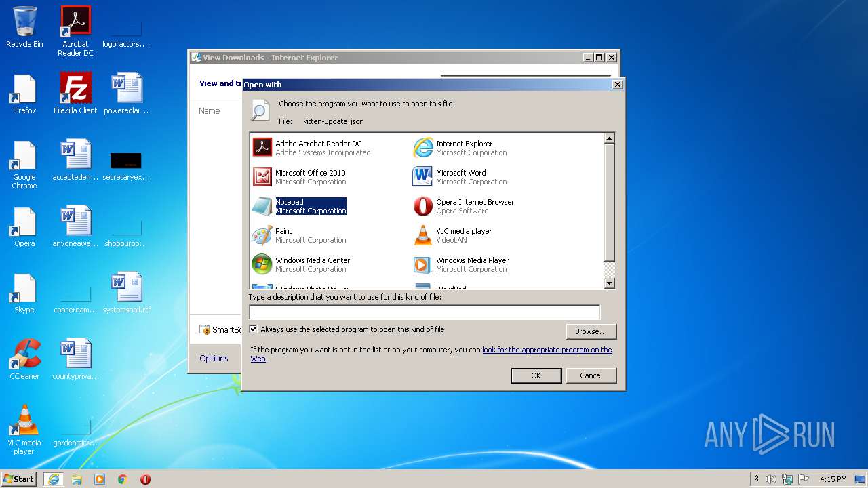Select the acceptedden Word document icon
Screen dimensions: 868x488
coord(75,160)
